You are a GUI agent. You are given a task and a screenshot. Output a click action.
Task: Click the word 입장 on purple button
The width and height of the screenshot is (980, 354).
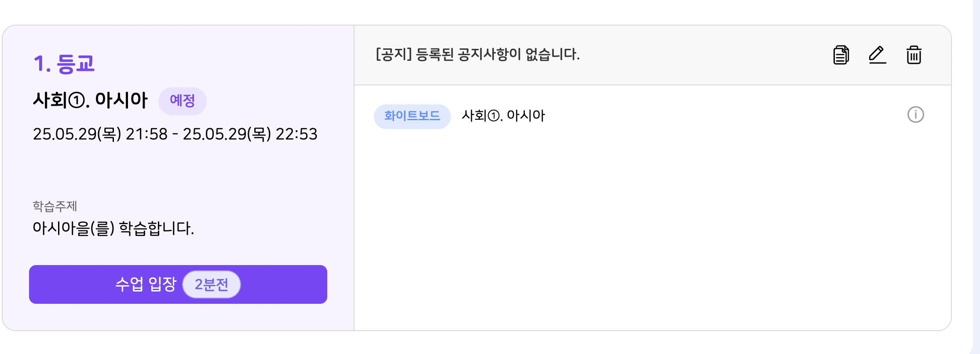click(162, 284)
